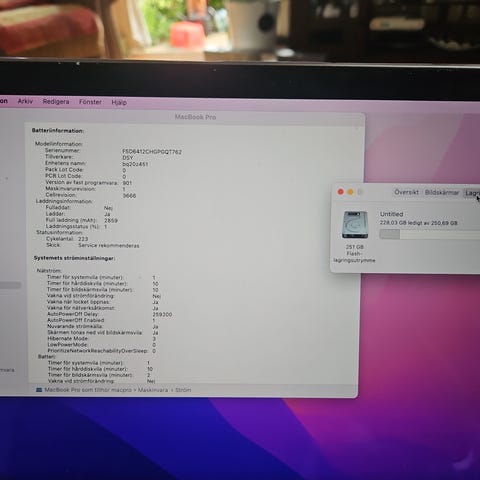Open the Redigera menu

tap(56, 101)
